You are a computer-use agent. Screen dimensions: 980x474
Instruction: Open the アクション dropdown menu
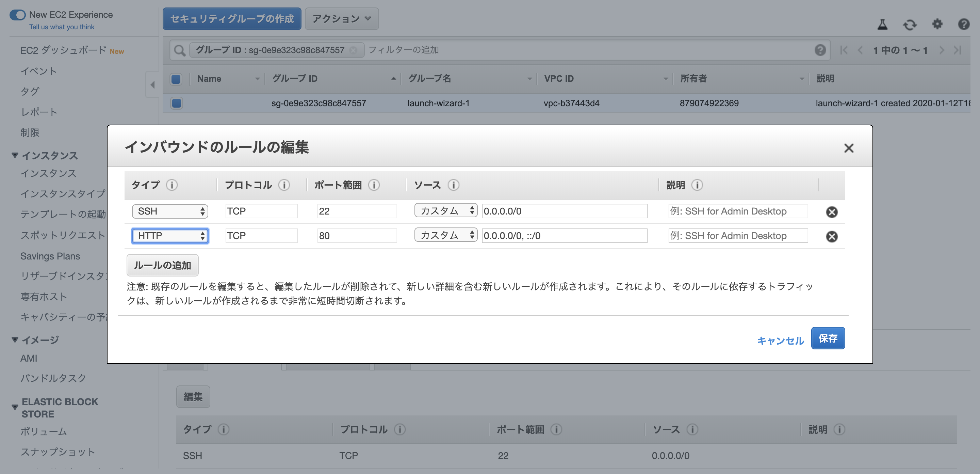[341, 18]
